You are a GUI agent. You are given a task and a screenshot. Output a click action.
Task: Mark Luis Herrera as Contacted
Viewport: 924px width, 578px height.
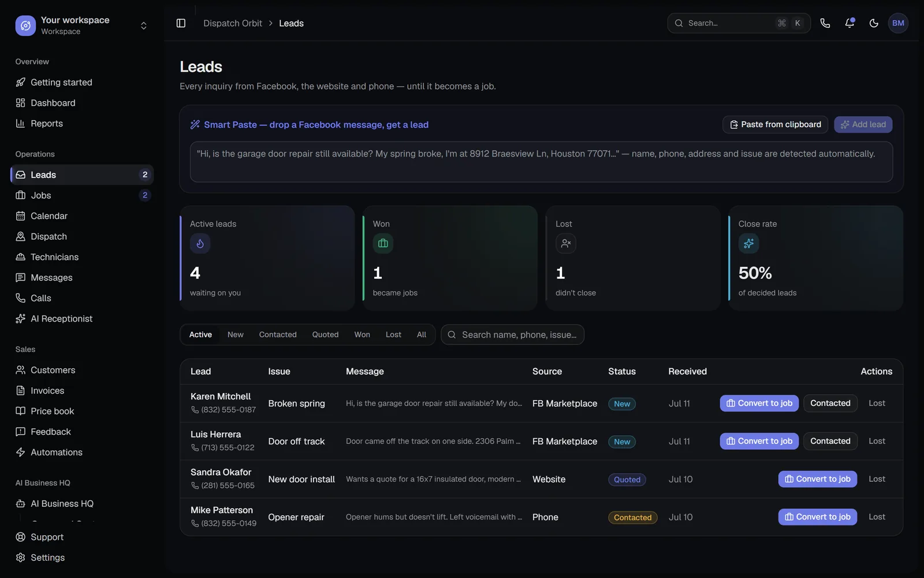[x=830, y=441]
